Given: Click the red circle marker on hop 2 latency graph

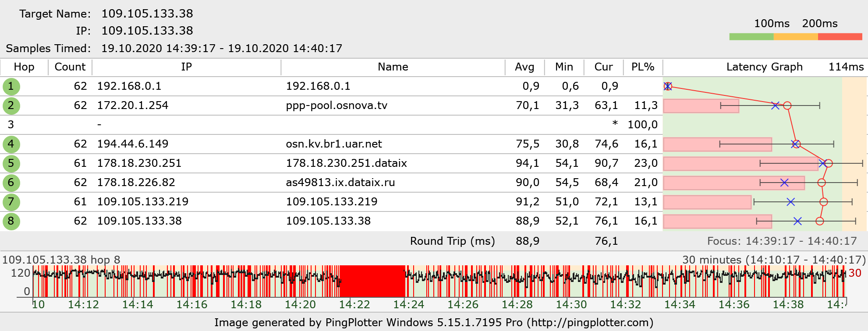Looking at the screenshot, I should coord(787,106).
